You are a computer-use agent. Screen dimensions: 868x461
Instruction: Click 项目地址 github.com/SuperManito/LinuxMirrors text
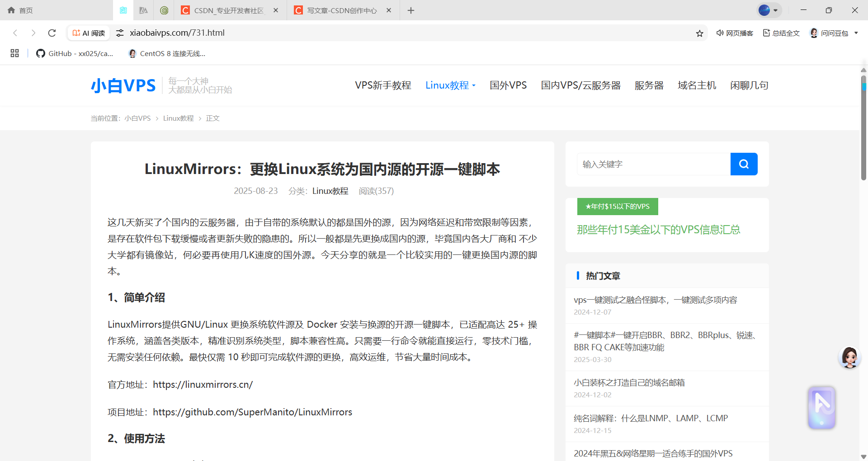(230, 412)
